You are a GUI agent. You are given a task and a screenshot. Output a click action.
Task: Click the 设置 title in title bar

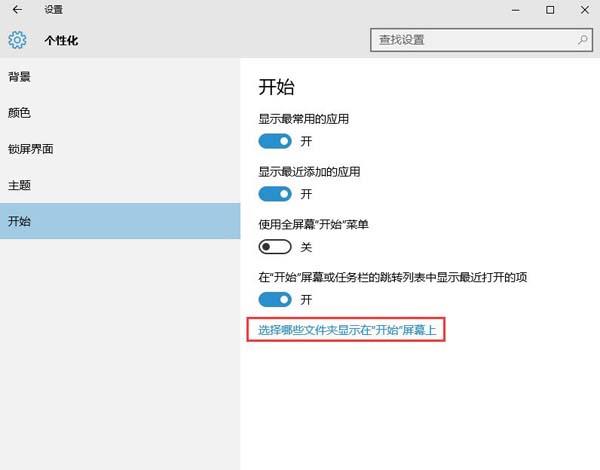[53, 10]
